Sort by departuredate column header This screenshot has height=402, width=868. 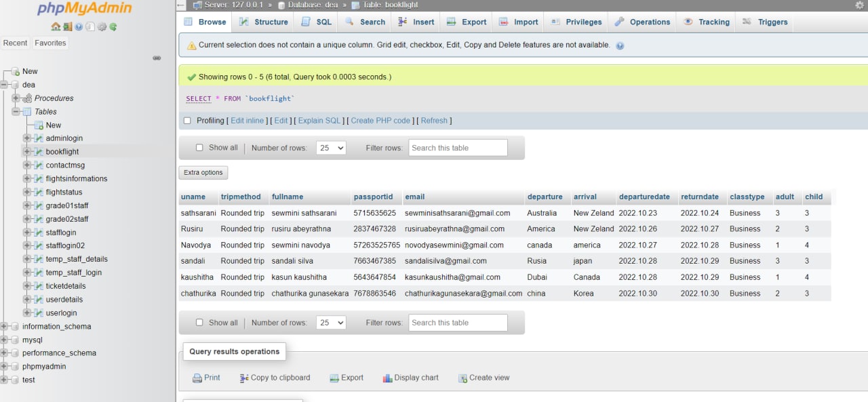pos(644,197)
